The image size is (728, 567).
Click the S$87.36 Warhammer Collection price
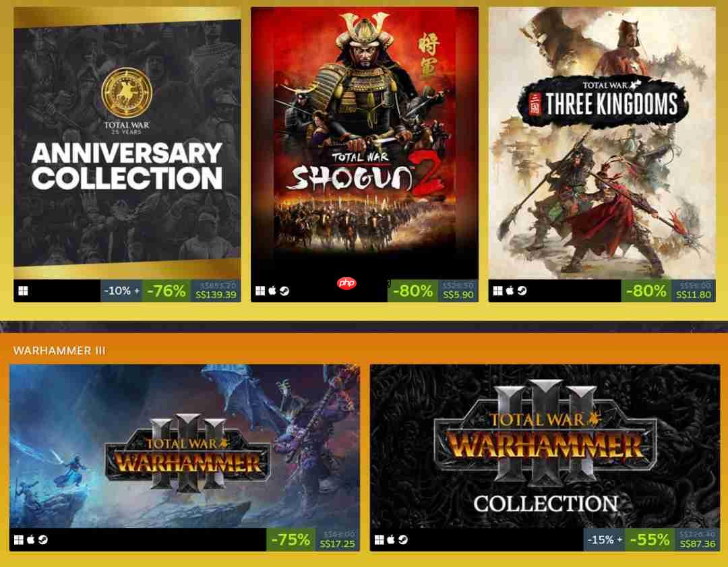click(x=698, y=543)
